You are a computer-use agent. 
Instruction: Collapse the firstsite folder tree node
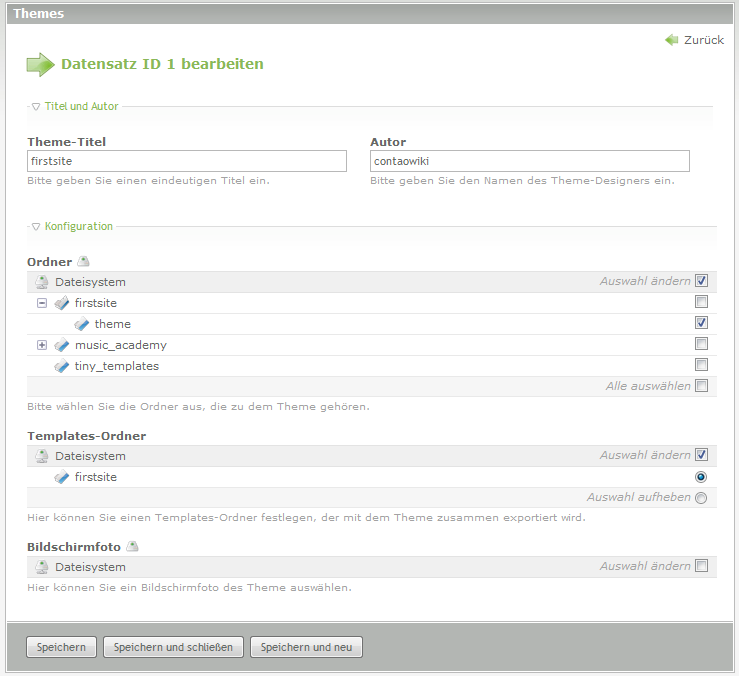click(x=42, y=303)
